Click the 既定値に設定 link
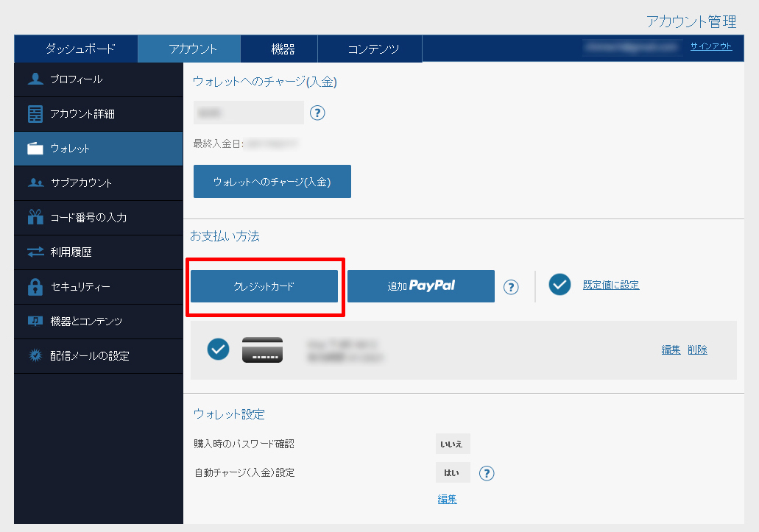The image size is (759, 532). tap(611, 285)
